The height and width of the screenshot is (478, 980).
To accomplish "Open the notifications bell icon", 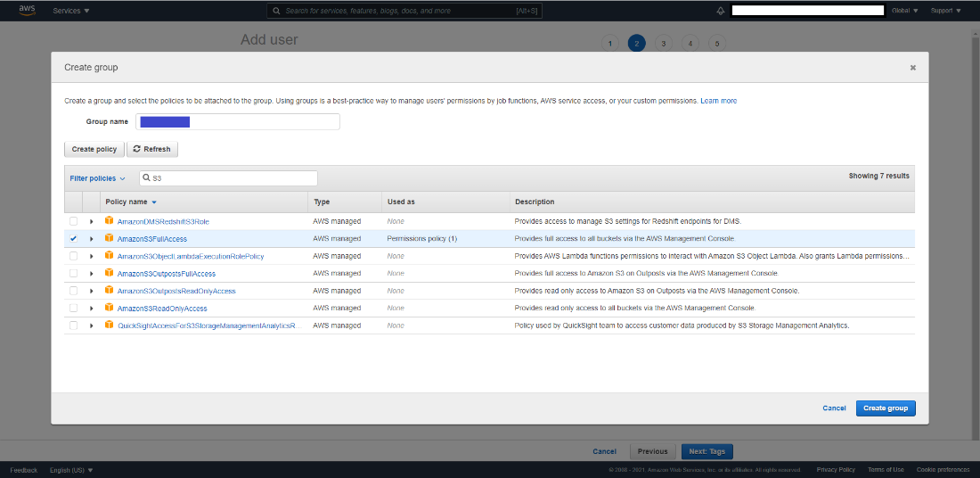I will pyautogui.click(x=720, y=11).
